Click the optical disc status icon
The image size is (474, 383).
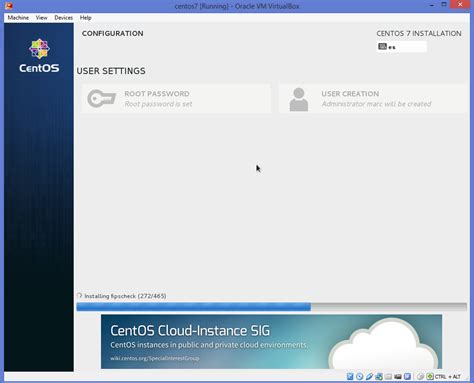(x=360, y=376)
